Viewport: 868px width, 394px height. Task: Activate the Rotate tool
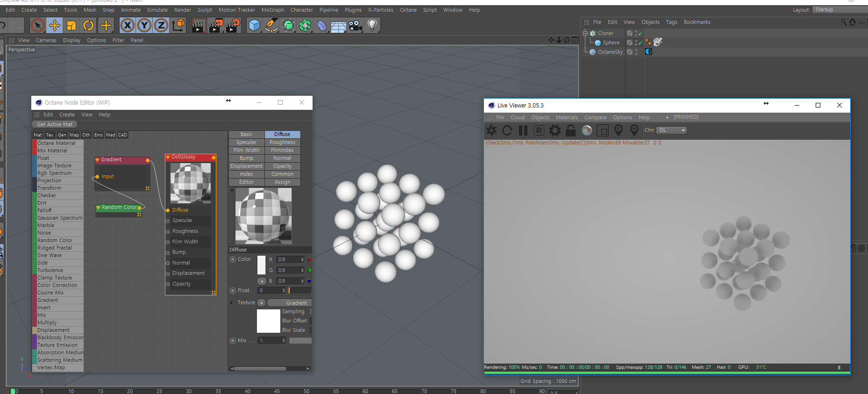point(88,25)
